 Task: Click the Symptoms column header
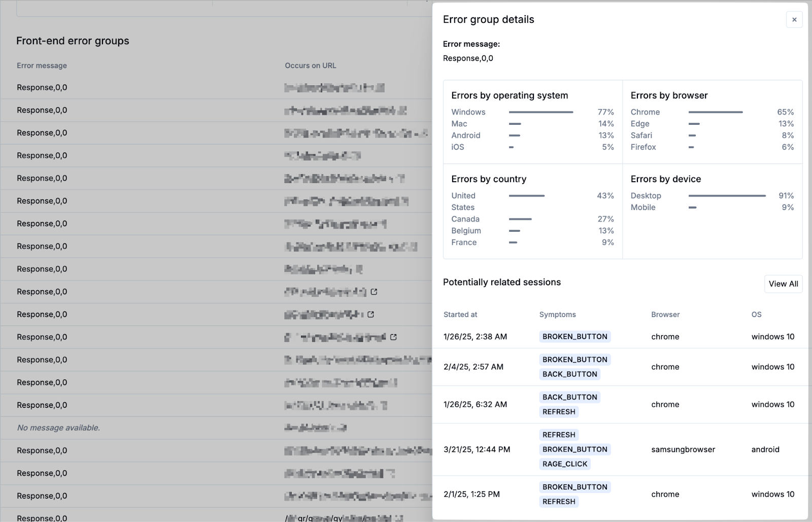pyautogui.click(x=557, y=315)
